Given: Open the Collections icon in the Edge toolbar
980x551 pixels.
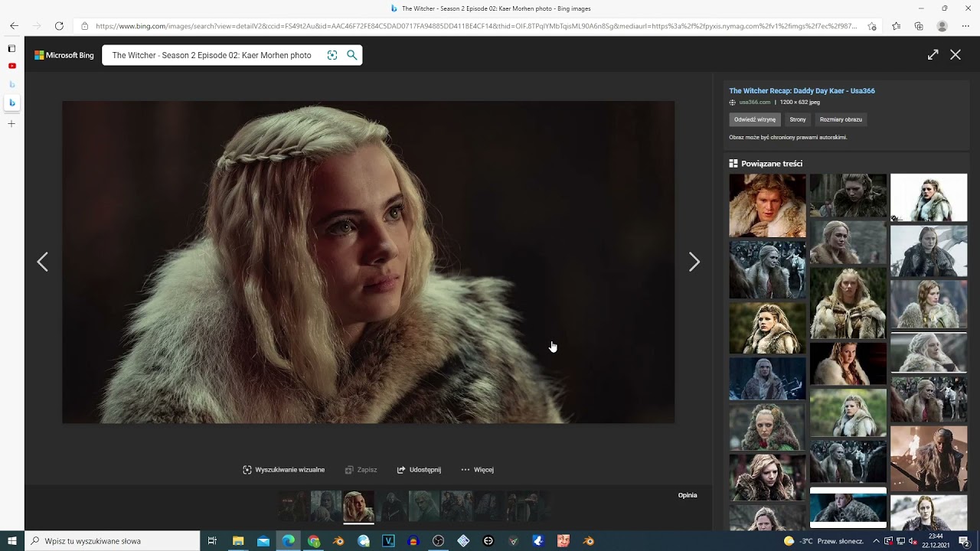Looking at the screenshot, I should tap(919, 26).
